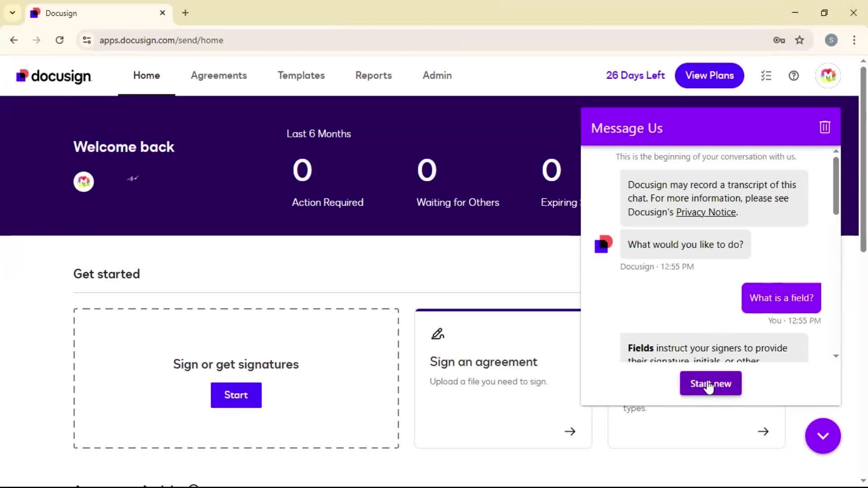Click the Docusign logo

(x=54, y=76)
